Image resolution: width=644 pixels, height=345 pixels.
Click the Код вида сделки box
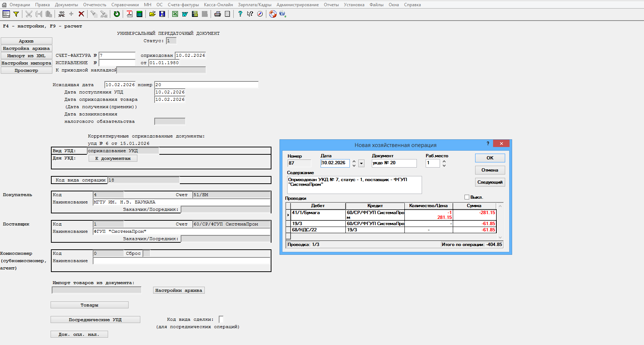221,319
